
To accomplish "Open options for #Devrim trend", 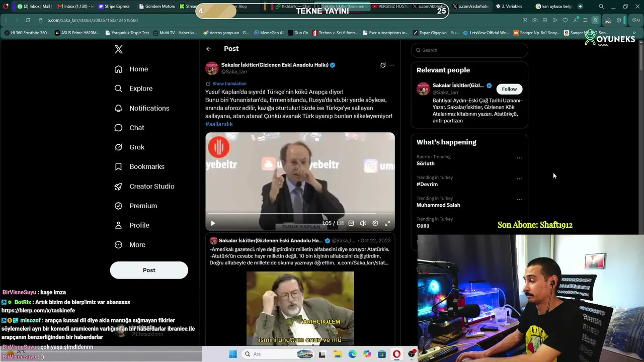I will 519,178.
